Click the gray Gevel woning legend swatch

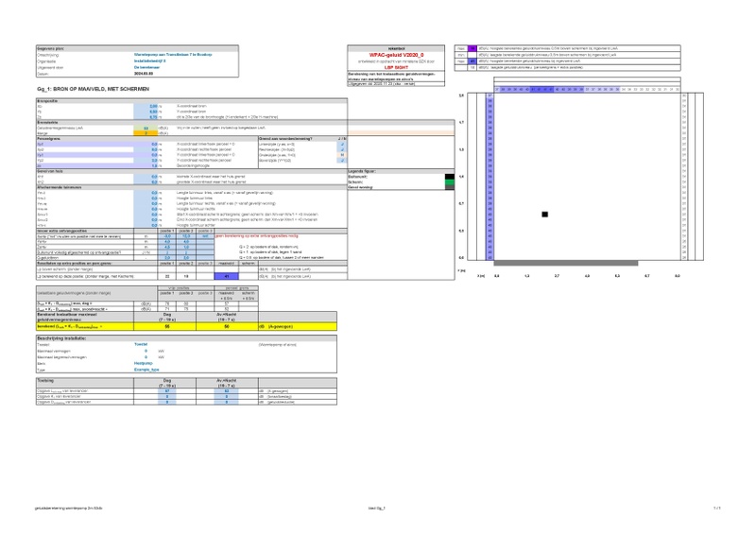[450, 187]
